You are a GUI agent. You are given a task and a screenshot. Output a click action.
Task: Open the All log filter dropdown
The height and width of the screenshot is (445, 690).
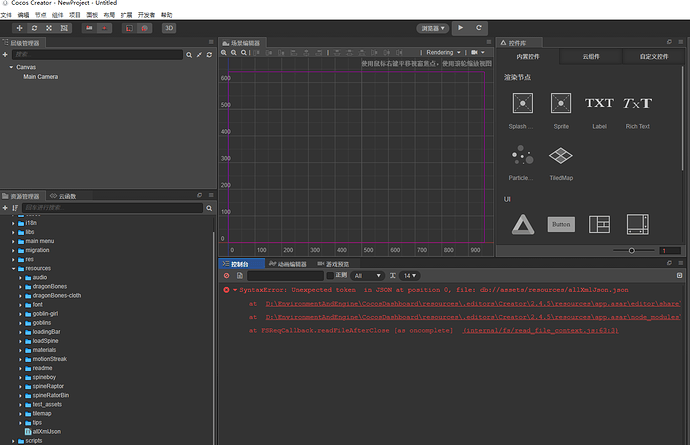(x=367, y=276)
